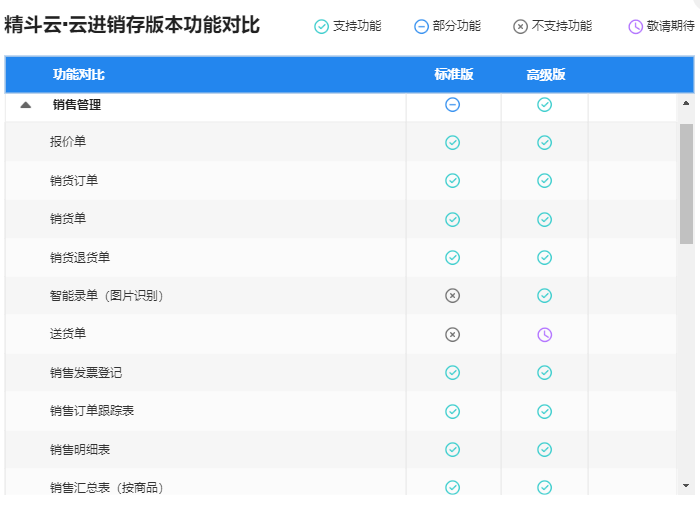Select the 销货单 row label
Image resolution: width=700 pixels, height=506 pixels.
[68, 219]
